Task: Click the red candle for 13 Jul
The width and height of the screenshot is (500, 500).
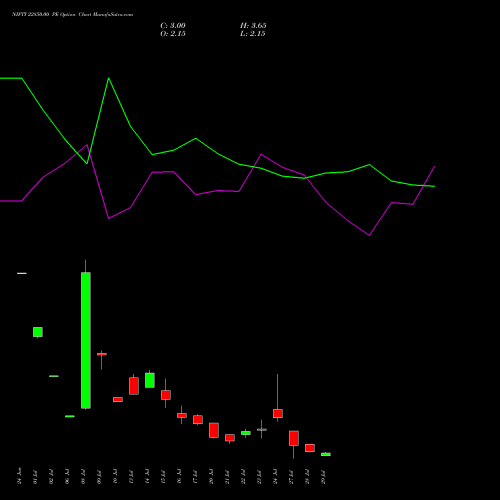Action: [134, 386]
